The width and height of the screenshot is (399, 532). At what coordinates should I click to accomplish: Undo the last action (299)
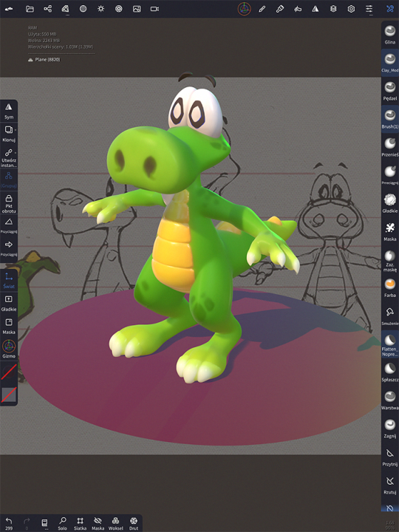click(9, 524)
